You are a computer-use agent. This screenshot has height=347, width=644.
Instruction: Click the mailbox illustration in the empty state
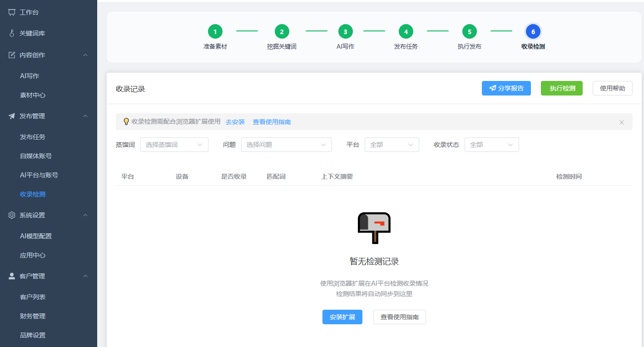point(373,227)
